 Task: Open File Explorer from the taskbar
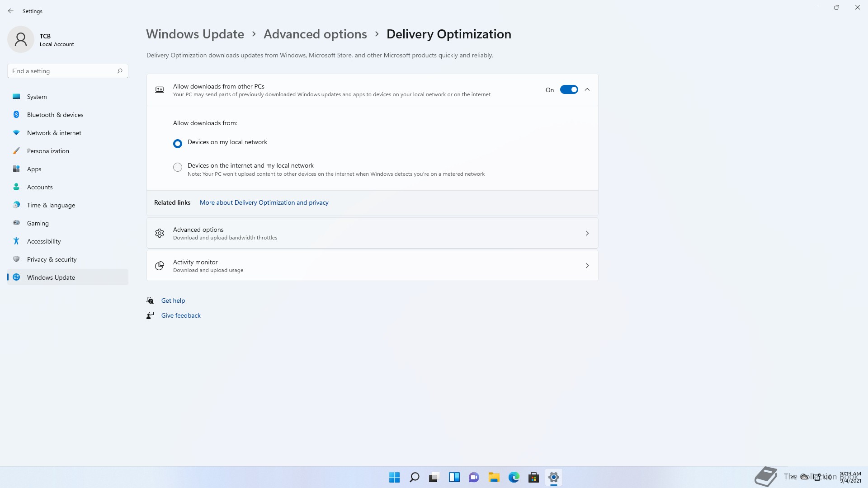[494, 477]
